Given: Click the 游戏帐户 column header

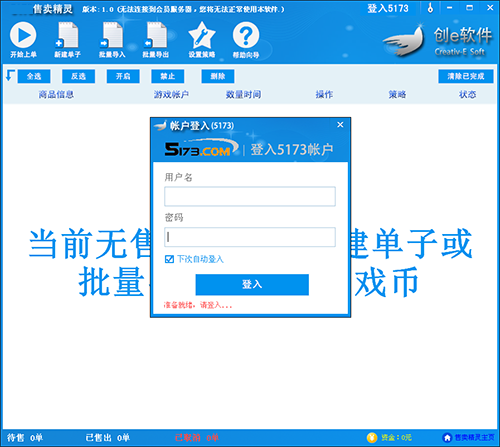Looking at the screenshot, I should [x=171, y=95].
